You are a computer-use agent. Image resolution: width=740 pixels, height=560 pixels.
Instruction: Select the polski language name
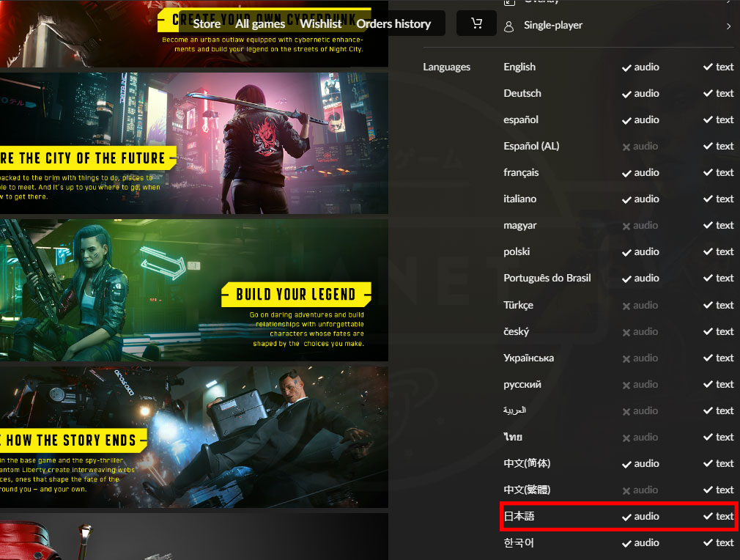(x=517, y=251)
